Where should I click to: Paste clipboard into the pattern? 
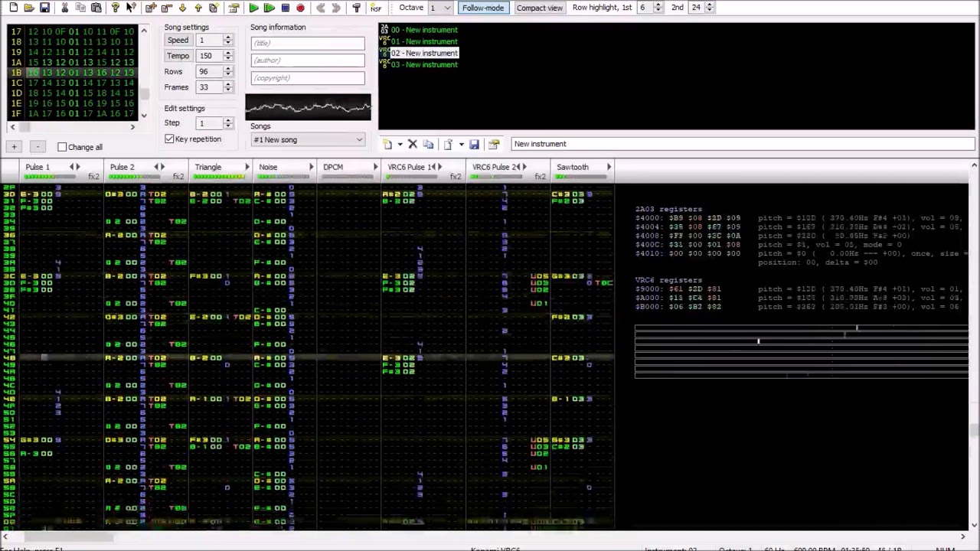[96, 8]
